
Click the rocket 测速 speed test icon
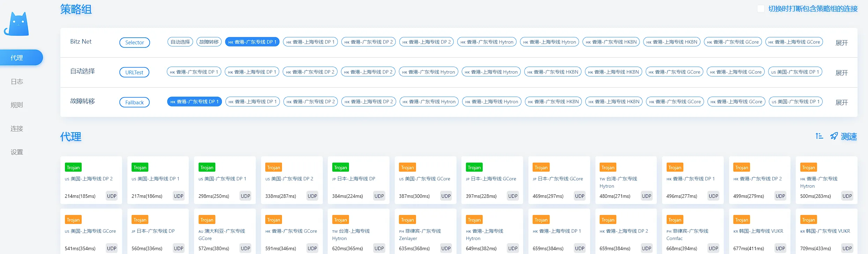[834, 136]
